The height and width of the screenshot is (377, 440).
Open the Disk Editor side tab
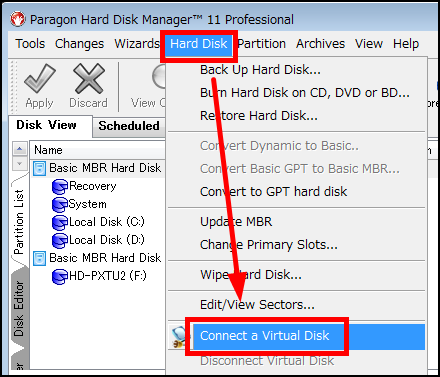(19, 308)
